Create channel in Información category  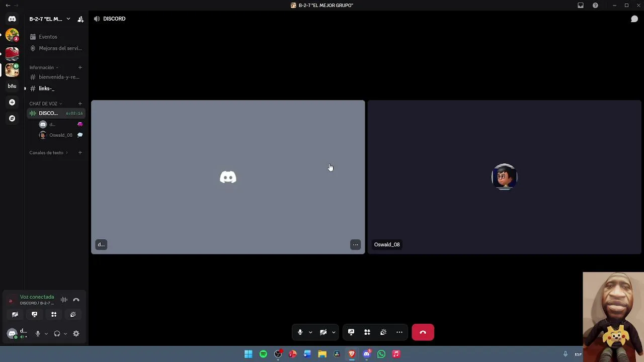(x=80, y=67)
